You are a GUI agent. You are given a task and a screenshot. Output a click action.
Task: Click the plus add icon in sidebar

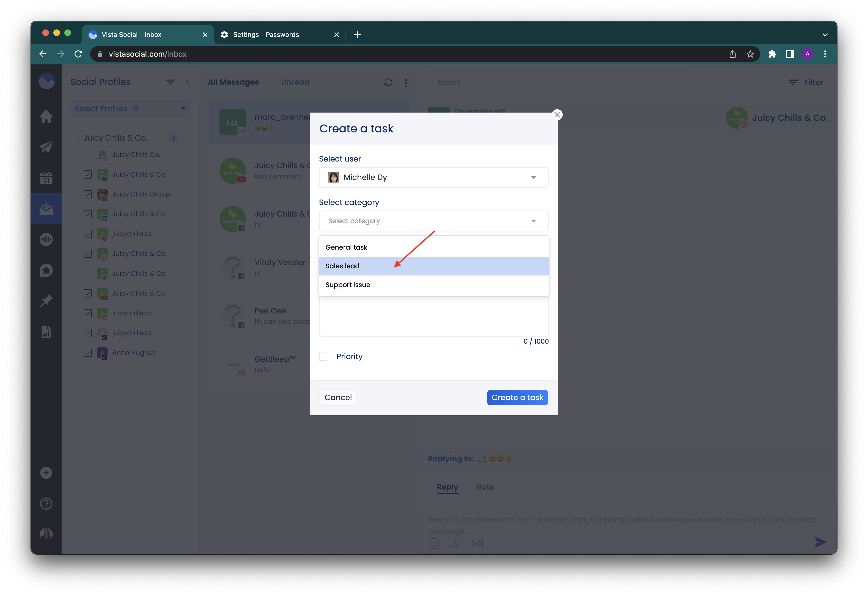click(x=46, y=473)
